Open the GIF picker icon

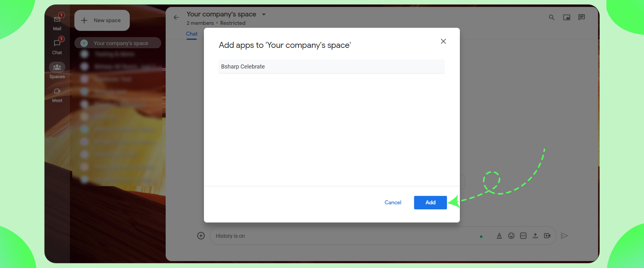coord(523,236)
